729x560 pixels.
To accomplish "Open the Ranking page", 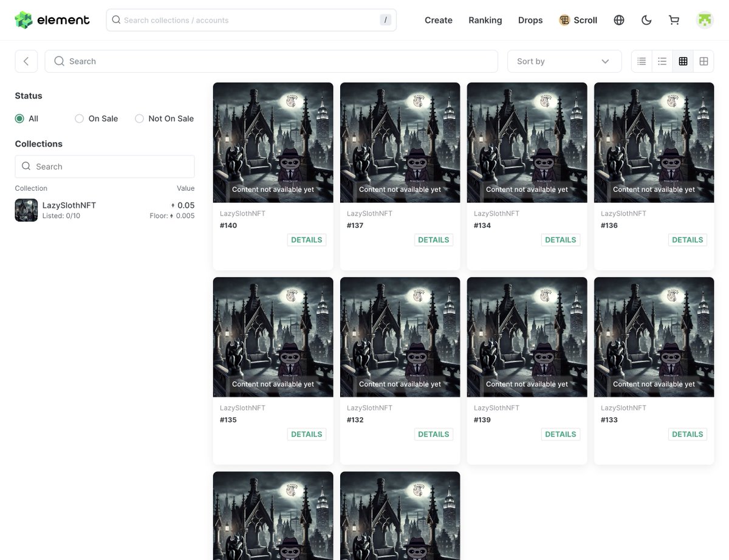I will pyautogui.click(x=485, y=20).
